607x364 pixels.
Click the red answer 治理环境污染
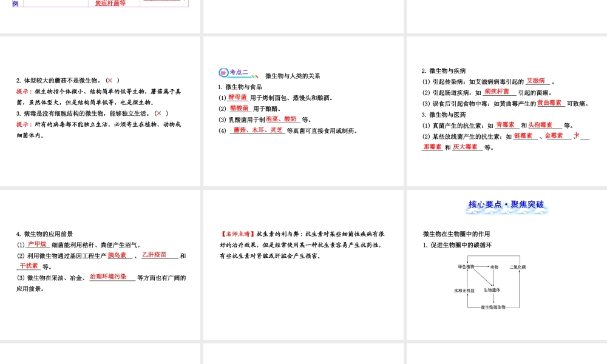(x=108, y=277)
